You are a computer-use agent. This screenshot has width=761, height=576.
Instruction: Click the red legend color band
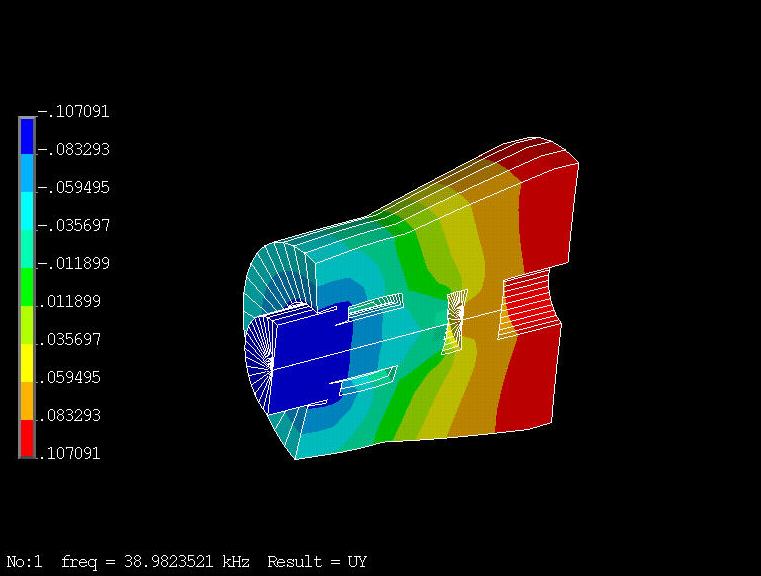27,438
